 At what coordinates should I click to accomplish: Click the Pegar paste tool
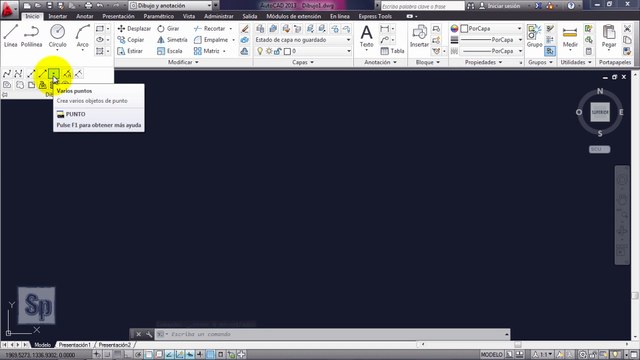(609, 36)
